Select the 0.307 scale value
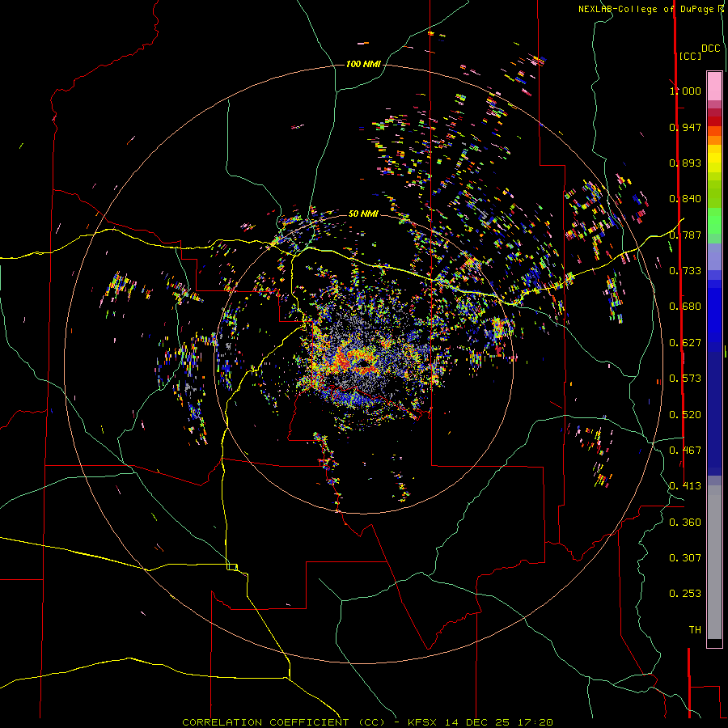Viewport: 728px width, 728px height. coord(685,558)
